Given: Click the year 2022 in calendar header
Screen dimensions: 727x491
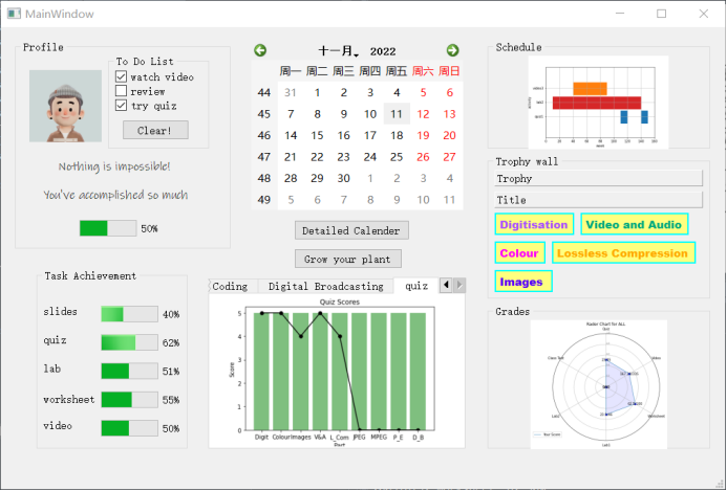Looking at the screenshot, I should 383,51.
